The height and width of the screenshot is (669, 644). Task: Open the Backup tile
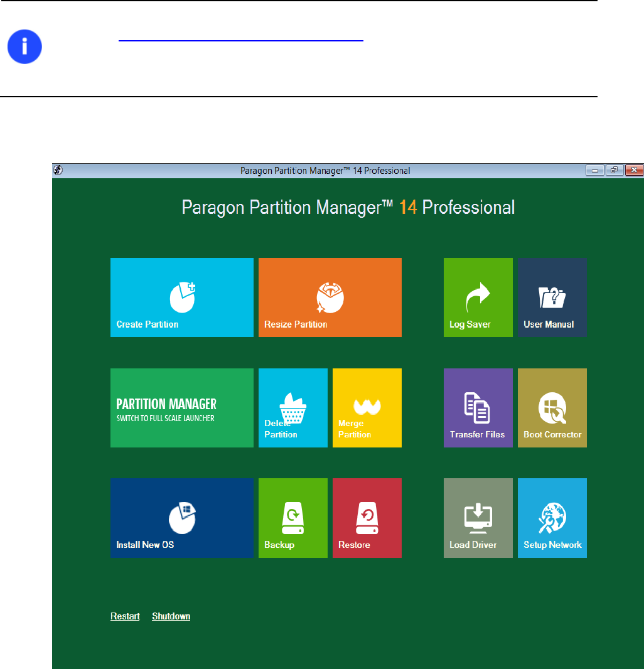point(292,518)
